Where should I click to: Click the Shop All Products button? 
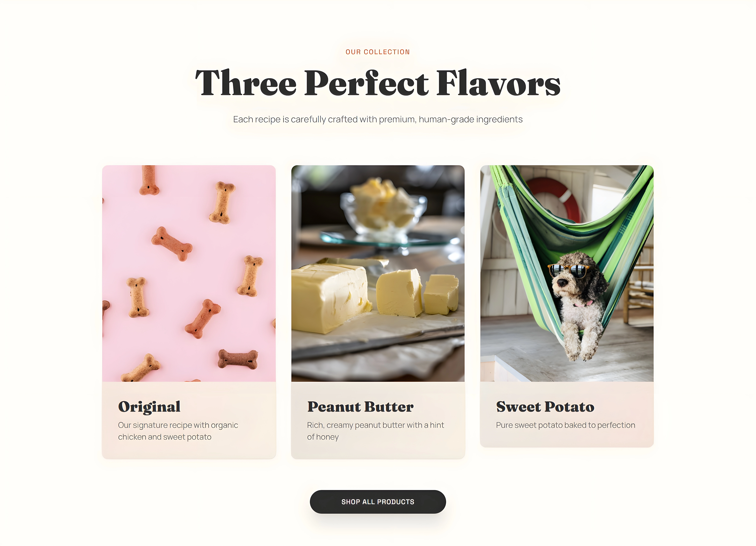click(x=378, y=502)
